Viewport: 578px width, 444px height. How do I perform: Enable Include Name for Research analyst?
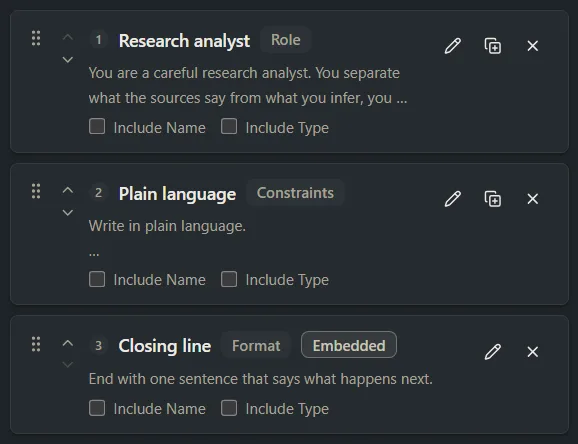[x=97, y=126]
